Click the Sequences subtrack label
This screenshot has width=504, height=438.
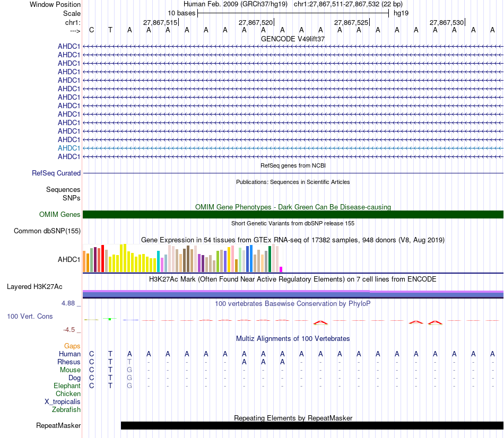[x=63, y=190]
